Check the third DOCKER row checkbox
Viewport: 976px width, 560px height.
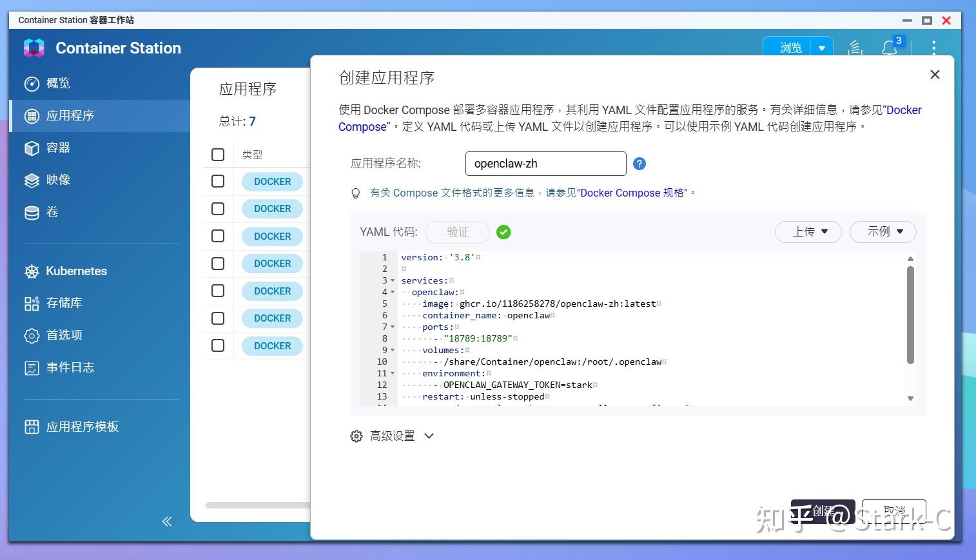pos(218,237)
